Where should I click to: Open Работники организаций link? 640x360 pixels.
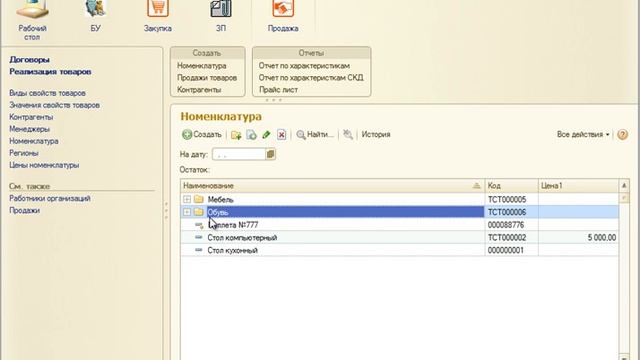click(x=50, y=198)
